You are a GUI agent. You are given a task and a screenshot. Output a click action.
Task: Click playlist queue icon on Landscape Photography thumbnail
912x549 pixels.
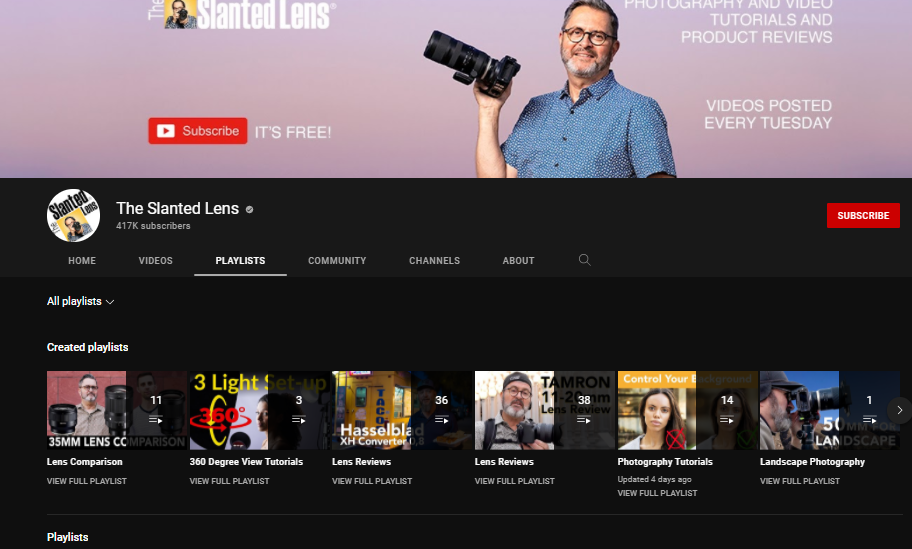[870, 419]
